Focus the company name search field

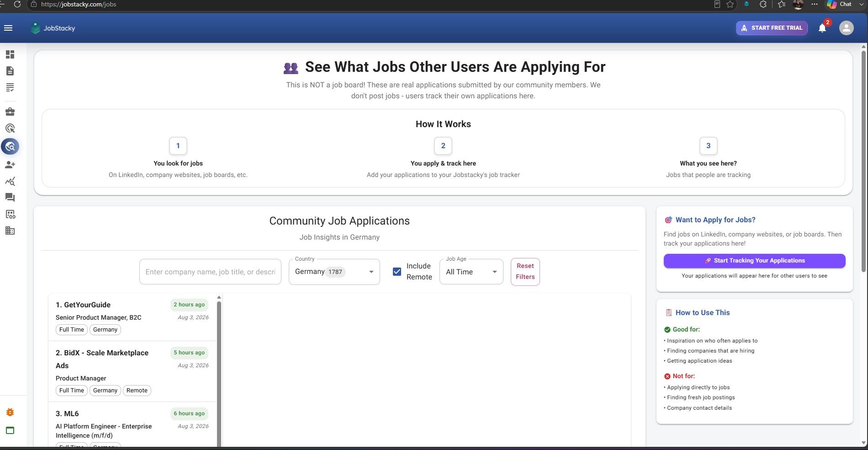(x=210, y=272)
